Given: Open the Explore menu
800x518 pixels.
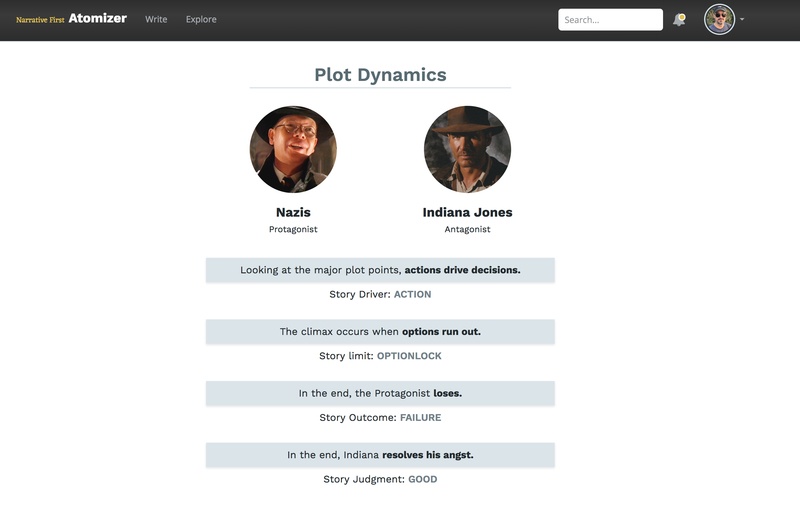Looking at the screenshot, I should [201, 19].
